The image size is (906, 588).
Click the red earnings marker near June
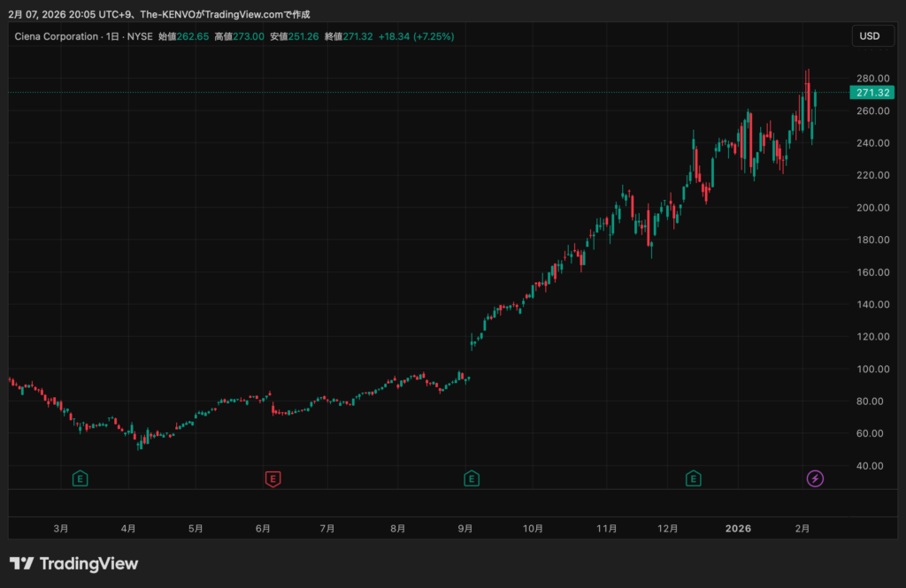(273, 478)
